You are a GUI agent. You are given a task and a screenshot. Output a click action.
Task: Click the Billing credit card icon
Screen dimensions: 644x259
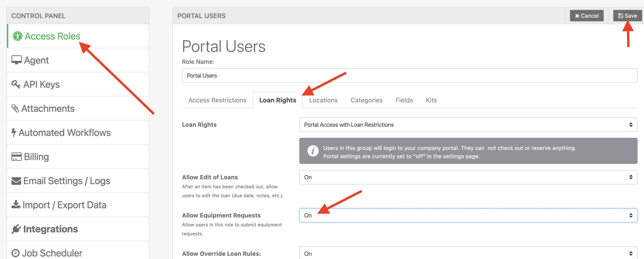pyautogui.click(x=17, y=156)
